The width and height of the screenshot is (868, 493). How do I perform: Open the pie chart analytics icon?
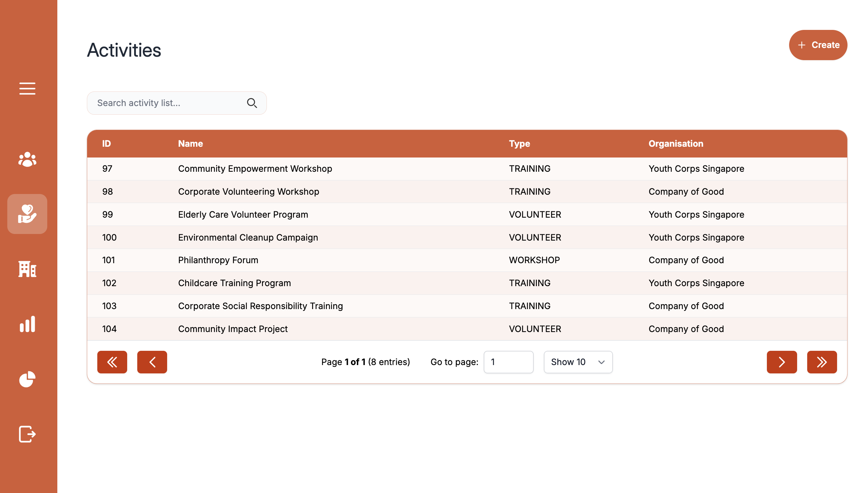coord(27,379)
